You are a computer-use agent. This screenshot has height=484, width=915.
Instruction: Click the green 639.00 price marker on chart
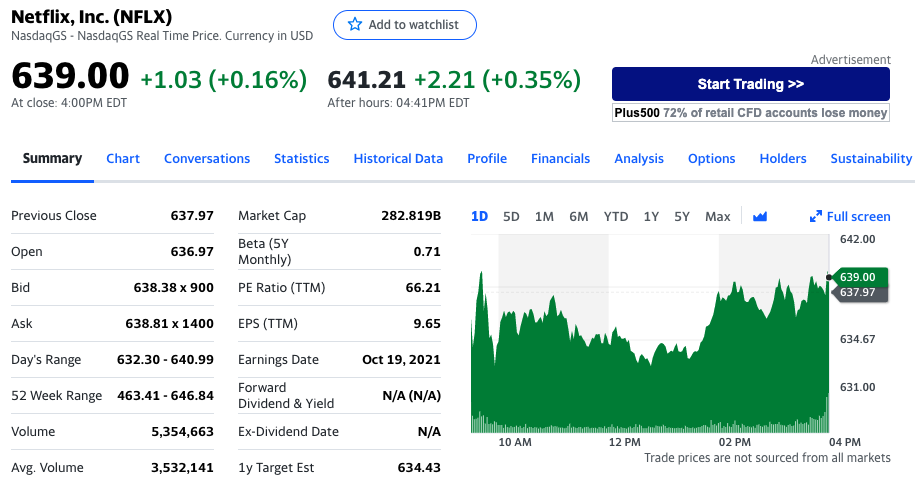click(860, 277)
